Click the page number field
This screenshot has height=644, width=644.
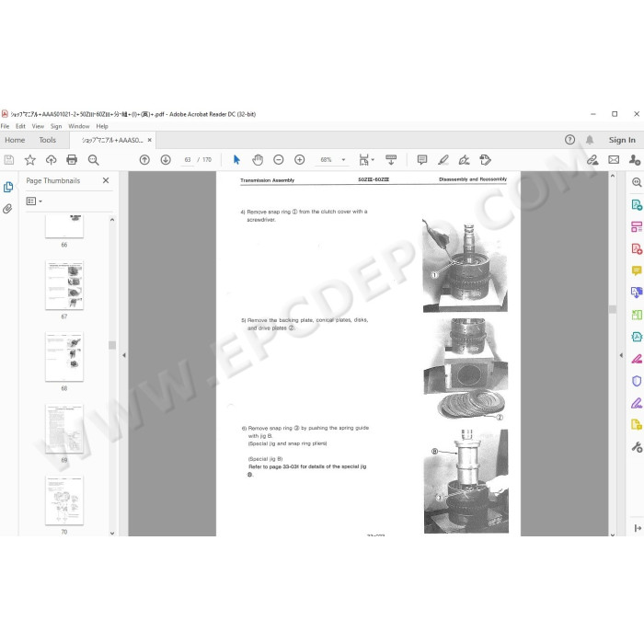pyautogui.click(x=188, y=160)
